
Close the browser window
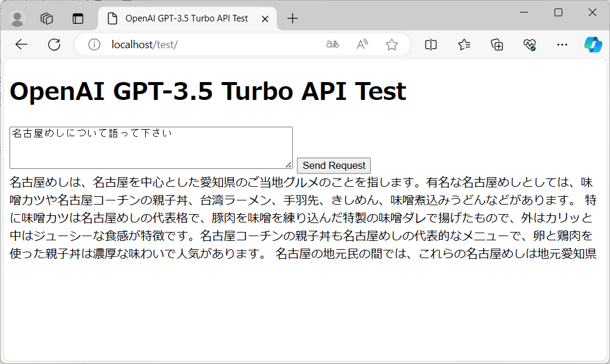click(592, 12)
